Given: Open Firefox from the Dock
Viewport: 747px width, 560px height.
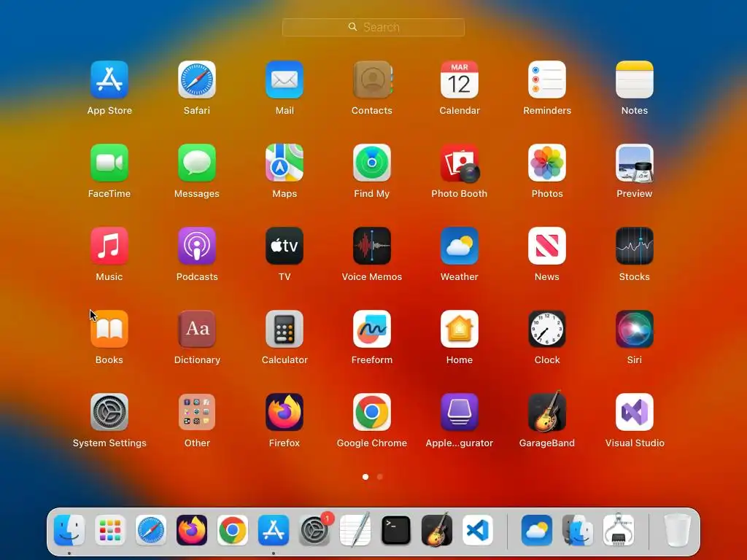Looking at the screenshot, I should pos(192,530).
